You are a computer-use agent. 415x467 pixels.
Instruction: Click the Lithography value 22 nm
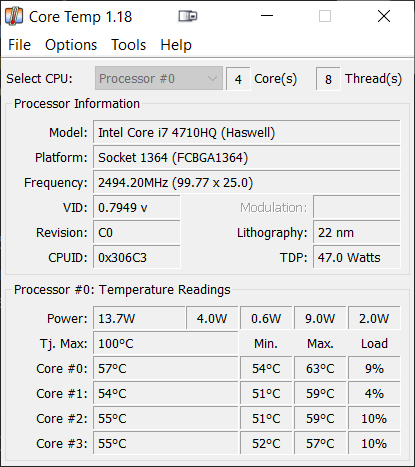click(357, 233)
